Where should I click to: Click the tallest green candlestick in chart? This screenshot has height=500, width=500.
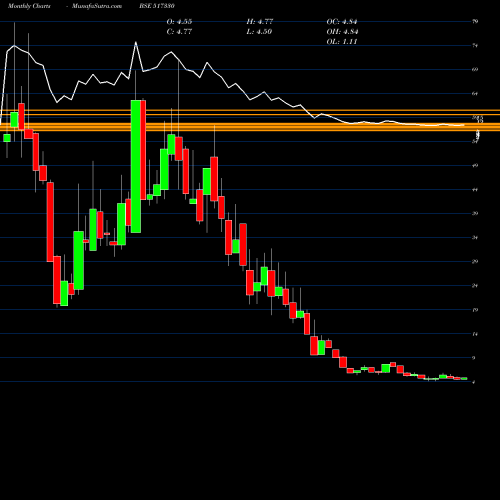point(136,166)
